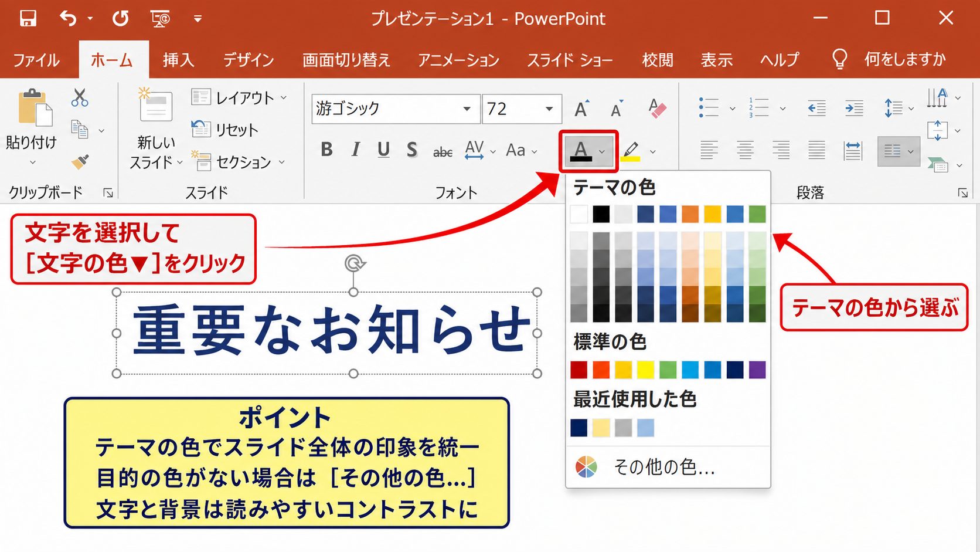
Task: Decrease list indent level icon
Action: click(816, 108)
